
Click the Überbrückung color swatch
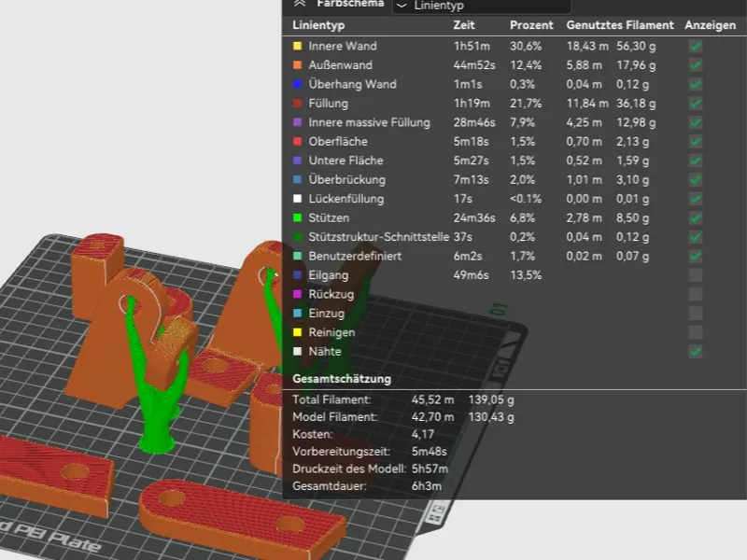297,179
